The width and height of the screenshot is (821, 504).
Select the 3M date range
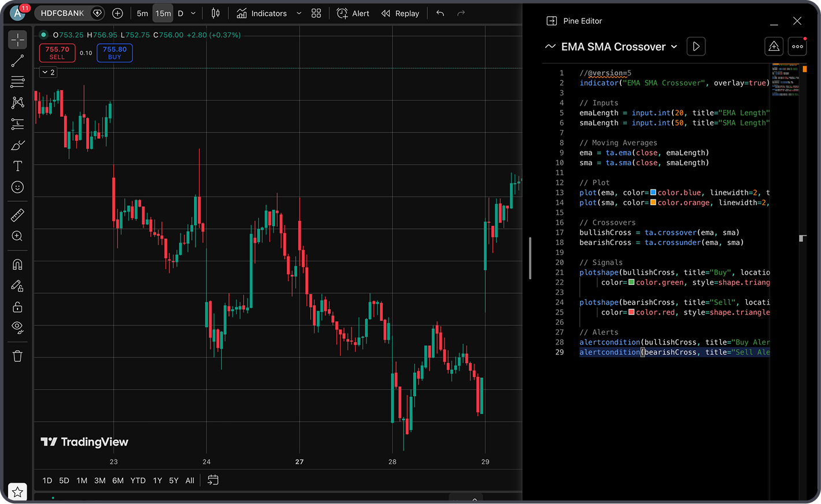pos(100,480)
